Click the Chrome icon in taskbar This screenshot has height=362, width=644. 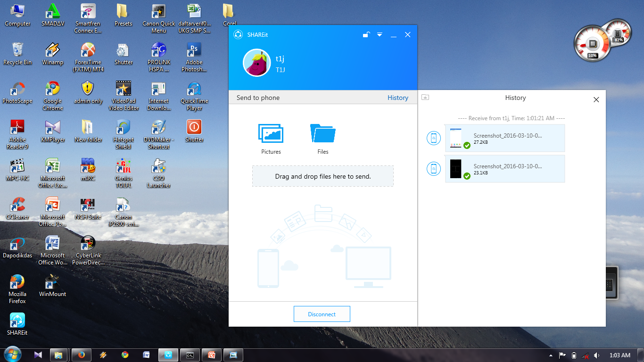coord(125,355)
